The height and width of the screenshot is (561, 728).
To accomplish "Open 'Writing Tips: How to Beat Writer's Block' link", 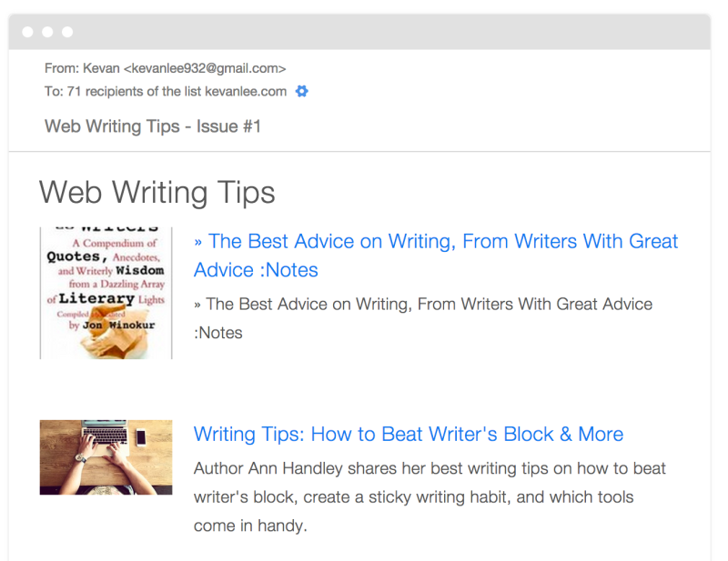I will 408,435.
